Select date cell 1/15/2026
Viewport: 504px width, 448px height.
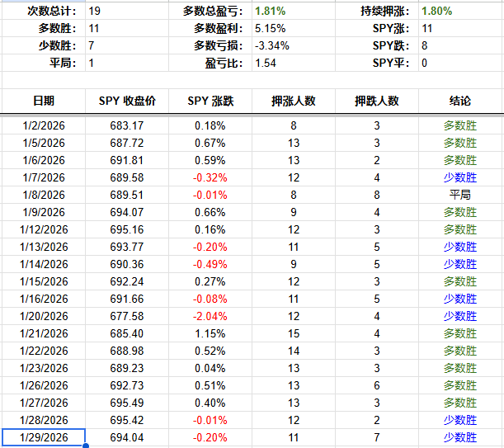(44, 281)
